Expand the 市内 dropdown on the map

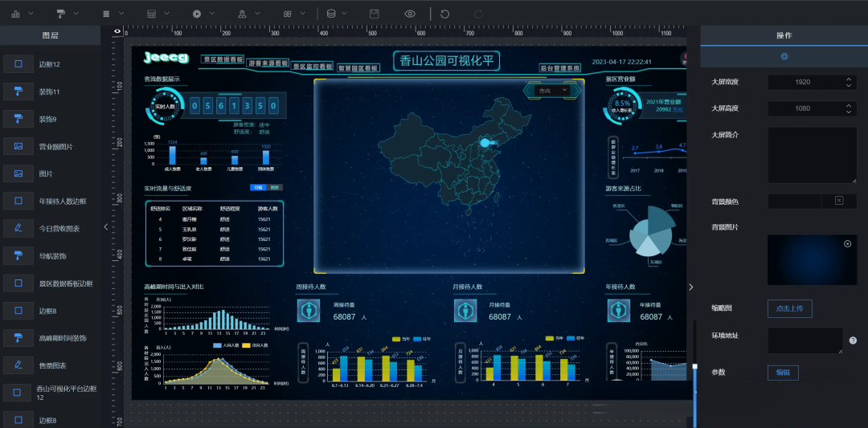(x=554, y=91)
